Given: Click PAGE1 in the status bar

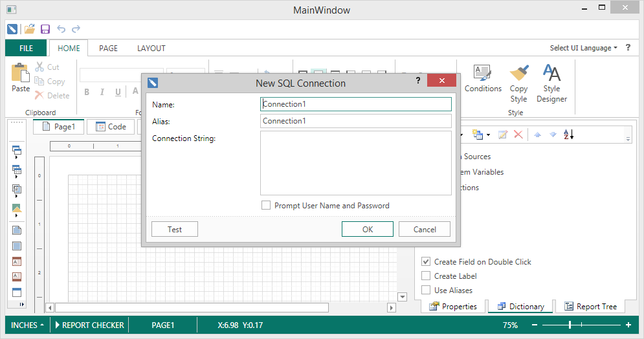Looking at the screenshot, I should pos(162,325).
